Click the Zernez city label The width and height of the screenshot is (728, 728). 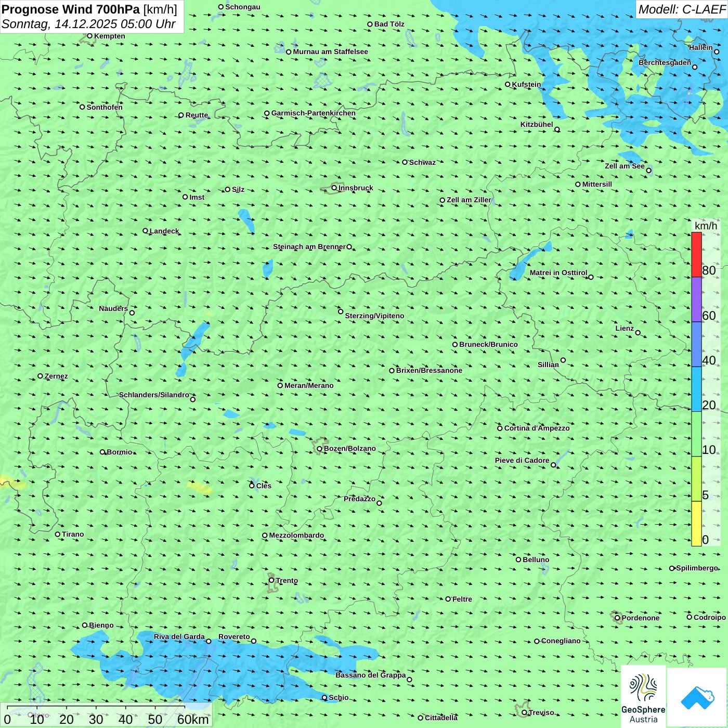(x=56, y=376)
